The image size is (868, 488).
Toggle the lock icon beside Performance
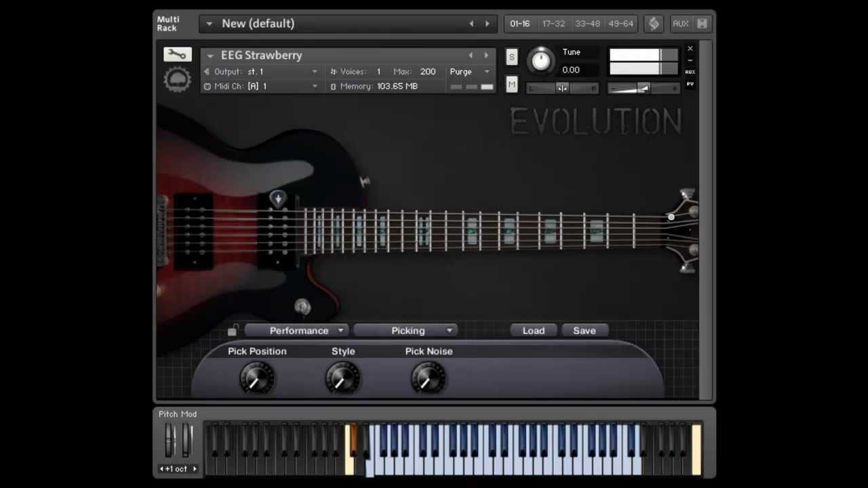coord(233,331)
